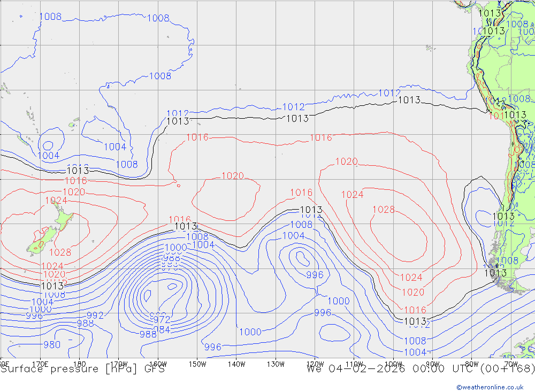Click the 992 isobar label

(95, 315)
